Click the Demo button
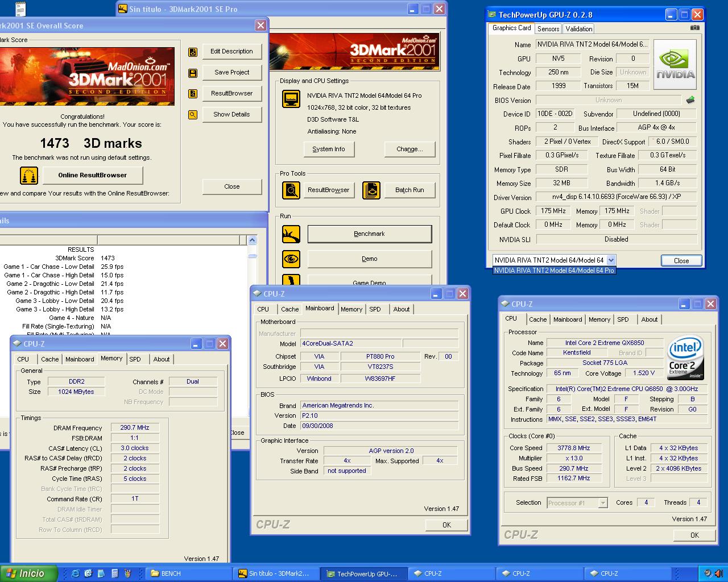Viewport: 728px width, 582px height. click(370, 259)
